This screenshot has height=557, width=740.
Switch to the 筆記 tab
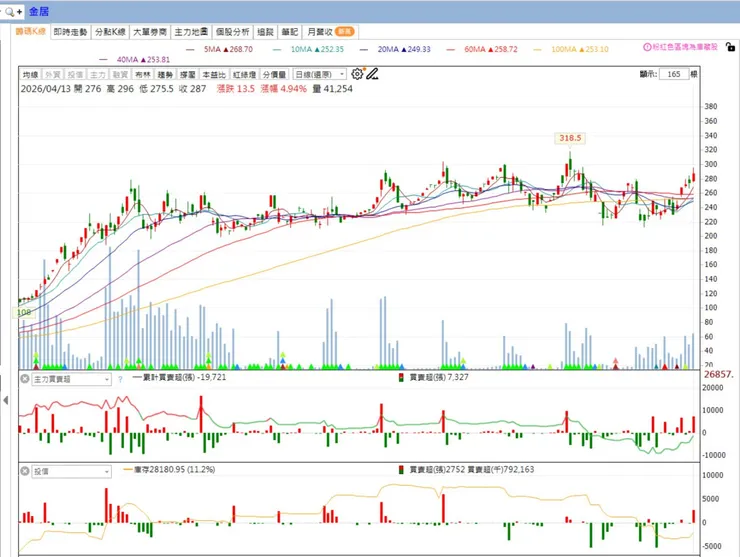[x=290, y=32]
